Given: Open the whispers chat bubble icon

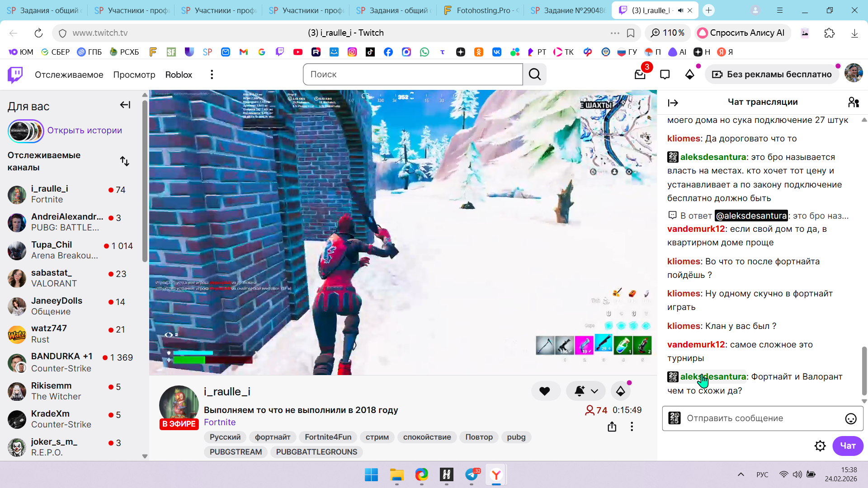Looking at the screenshot, I should tap(665, 75).
